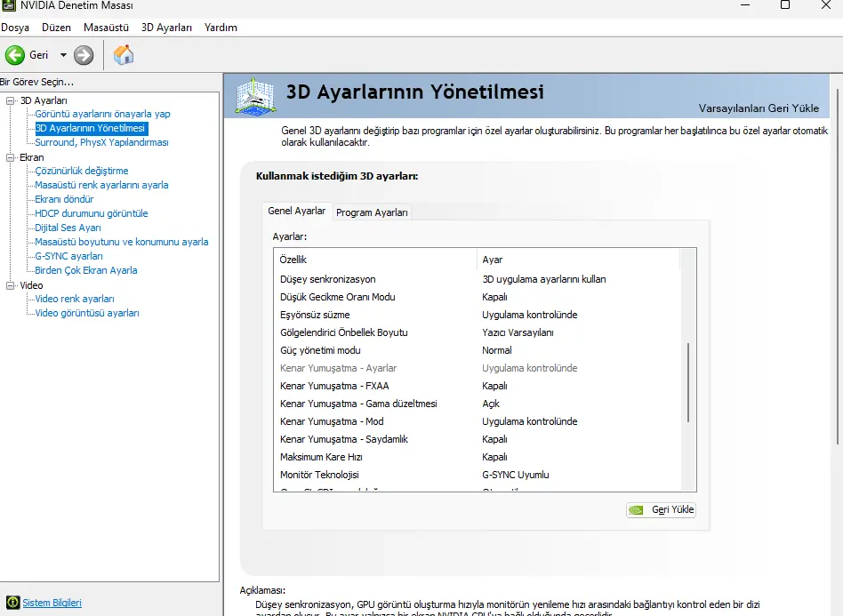The image size is (843, 616).
Task: Open HDCP durumunu görüntüle
Action: click(91, 213)
